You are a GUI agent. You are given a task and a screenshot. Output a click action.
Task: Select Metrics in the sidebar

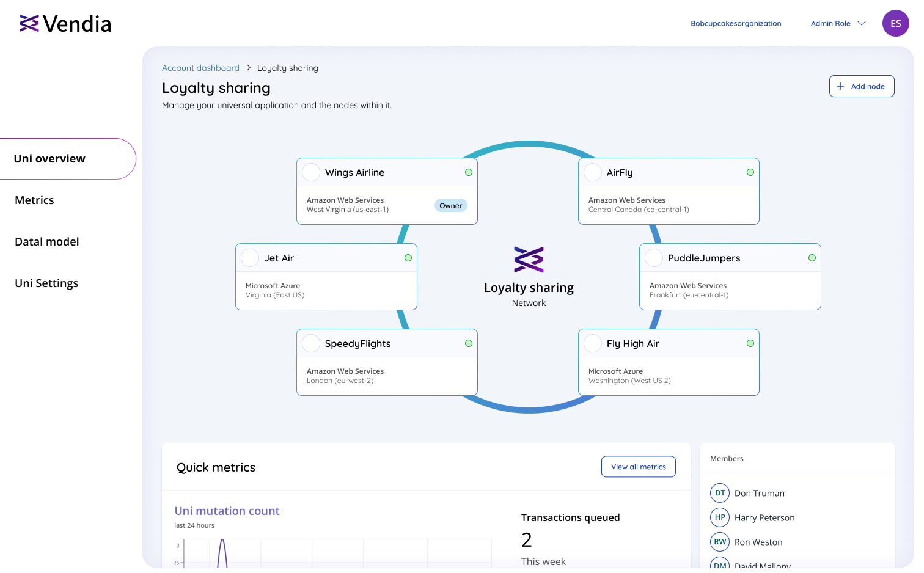tap(34, 200)
